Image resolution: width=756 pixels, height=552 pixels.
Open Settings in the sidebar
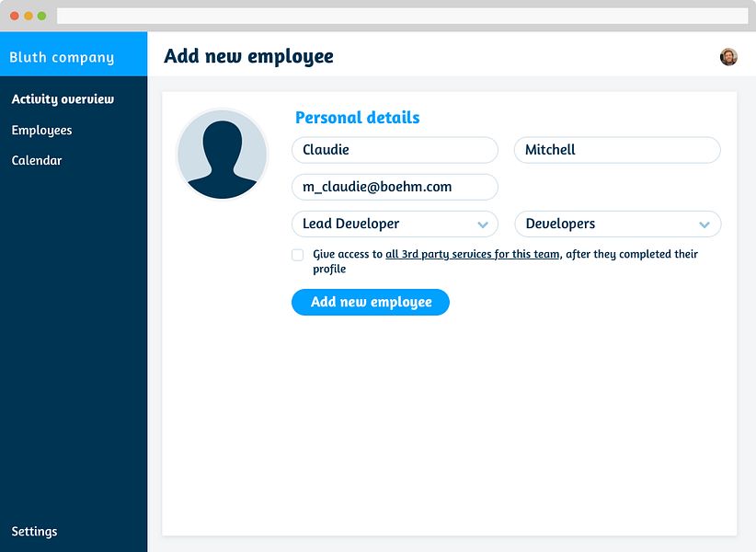coord(34,531)
